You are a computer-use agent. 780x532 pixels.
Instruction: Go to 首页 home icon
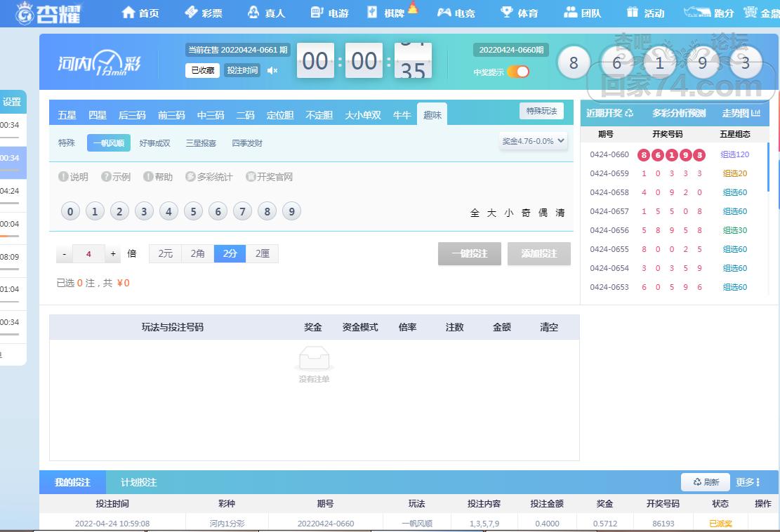click(x=128, y=13)
